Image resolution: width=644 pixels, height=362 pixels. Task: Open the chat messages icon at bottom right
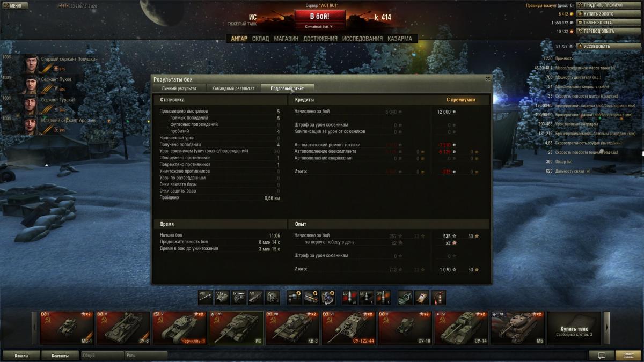click(601, 355)
